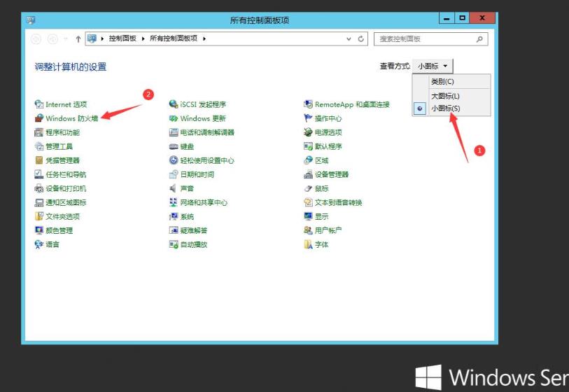Open the RemoteApp 和桌面连接 icon
This screenshot has width=569, height=392.
(x=308, y=104)
